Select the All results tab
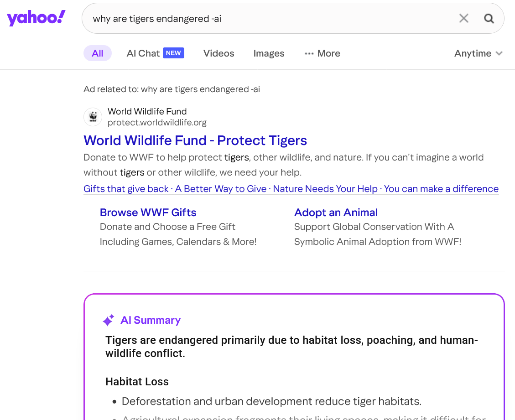The height and width of the screenshot is (420, 515). (98, 53)
